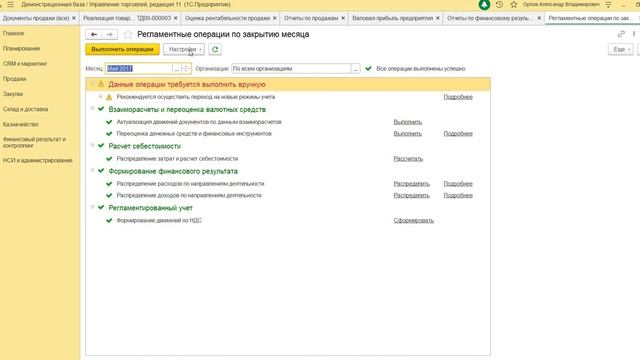The image size is (640, 360).
Task: Click user name Орлов Александр Владимирович
Action: tap(561, 4)
